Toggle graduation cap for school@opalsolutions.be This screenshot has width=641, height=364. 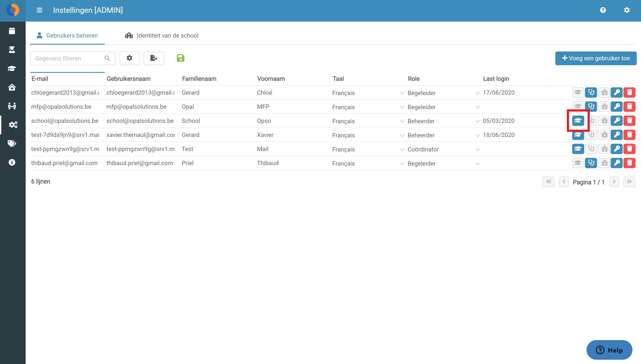pos(578,121)
